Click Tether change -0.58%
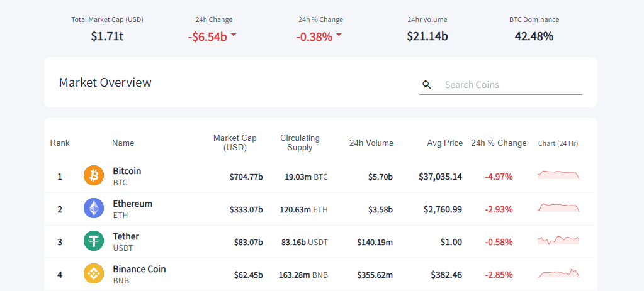The image size is (644, 291). click(499, 243)
